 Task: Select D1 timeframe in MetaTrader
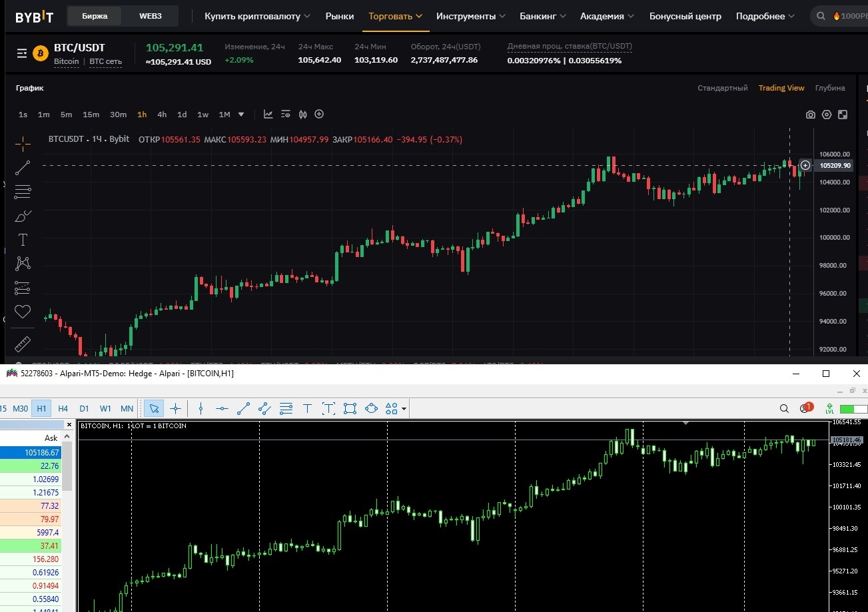click(x=84, y=408)
